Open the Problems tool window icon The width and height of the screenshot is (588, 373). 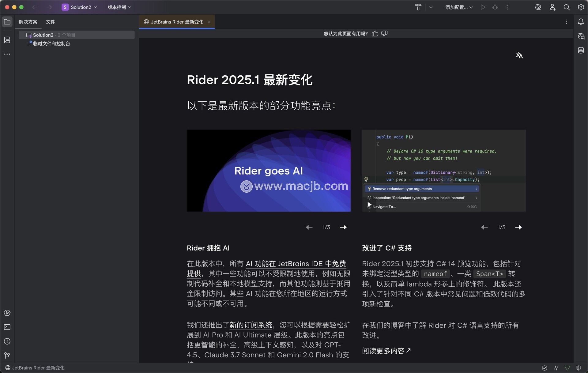[7, 341]
